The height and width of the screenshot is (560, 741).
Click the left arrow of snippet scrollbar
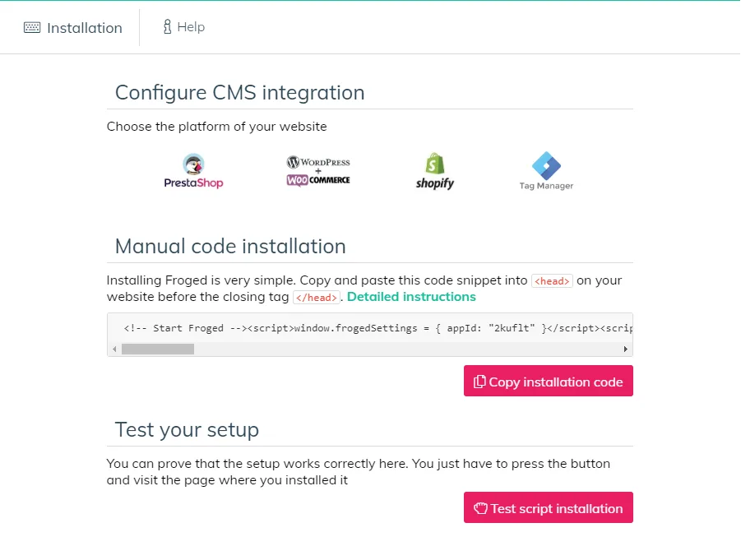coord(114,349)
